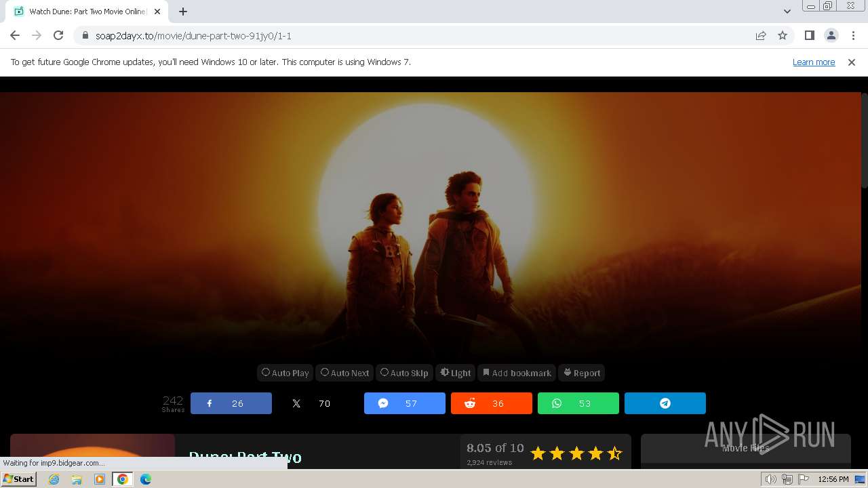The image size is (868, 488).
Task: Rate with the first star
Action: 538,453
